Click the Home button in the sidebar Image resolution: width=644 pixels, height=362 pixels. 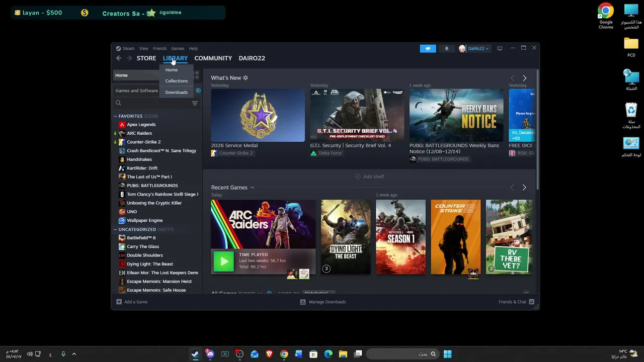tap(136, 75)
